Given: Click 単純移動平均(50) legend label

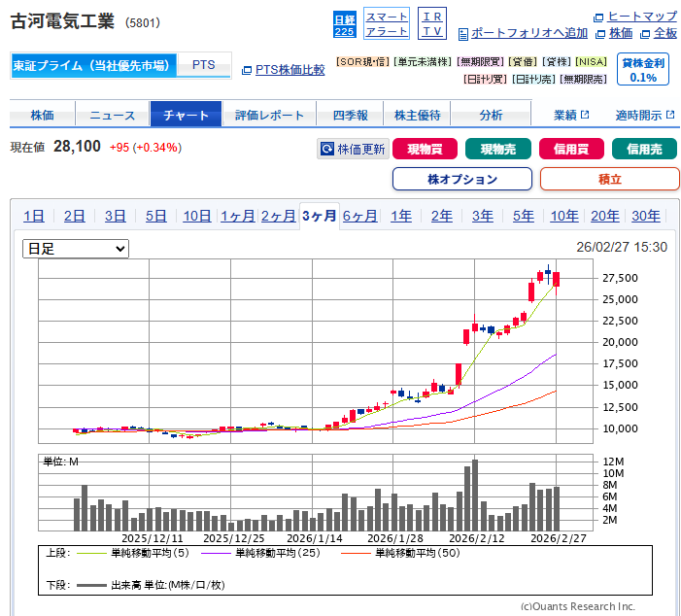Looking at the screenshot, I should point(418,553).
